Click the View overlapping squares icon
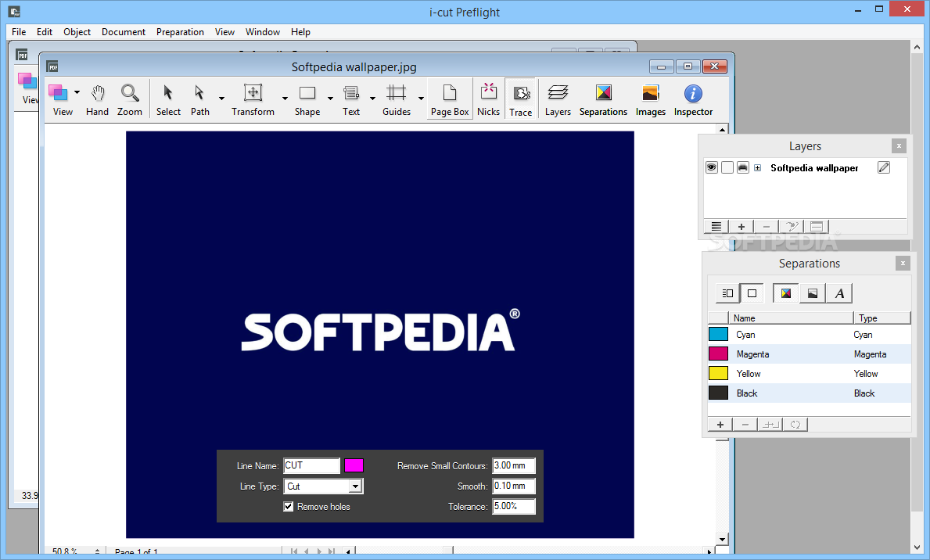The width and height of the screenshot is (930, 560). click(x=58, y=93)
